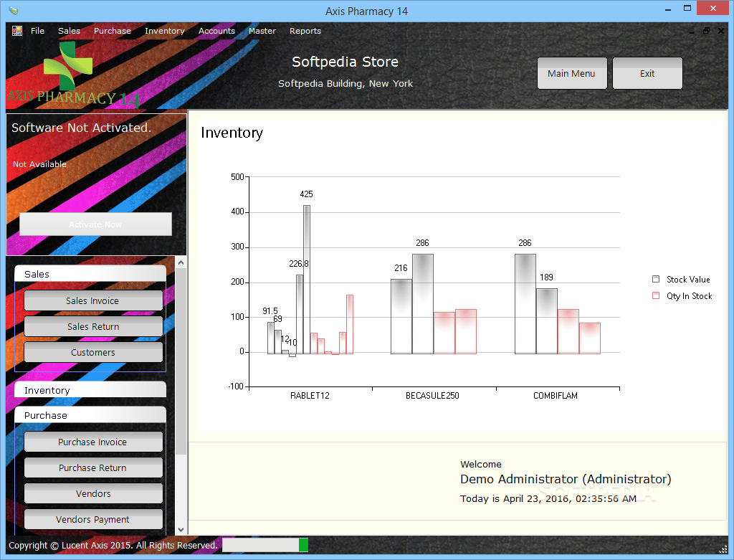This screenshot has width=734, height=560.
Task: Open the Accounts menu
Action: pos(216,31)
